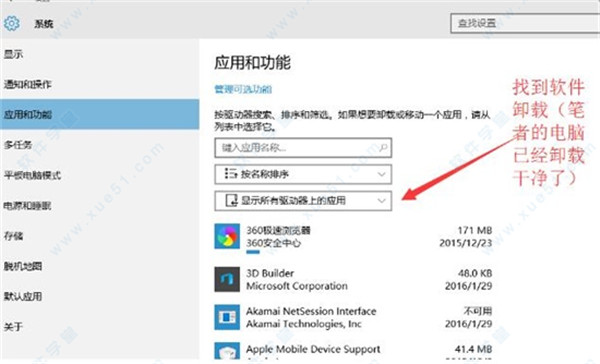Open the 平板电脑模式 settings page

(99, 175)
